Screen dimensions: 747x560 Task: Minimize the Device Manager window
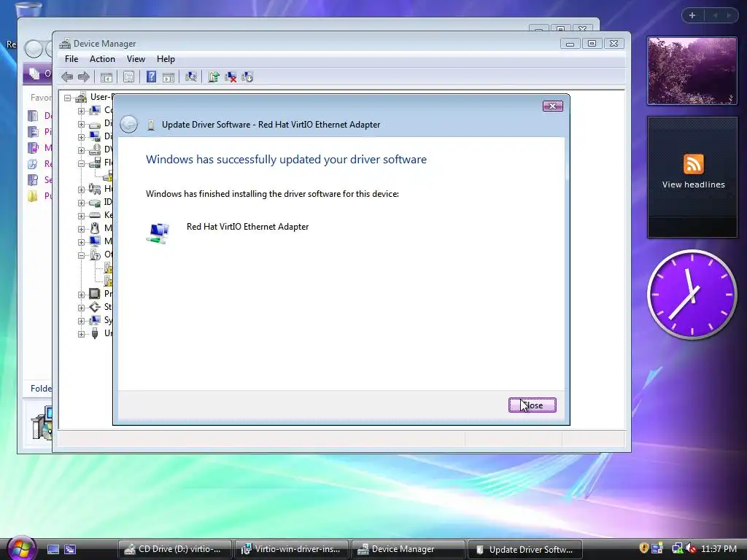click(570, 43)
